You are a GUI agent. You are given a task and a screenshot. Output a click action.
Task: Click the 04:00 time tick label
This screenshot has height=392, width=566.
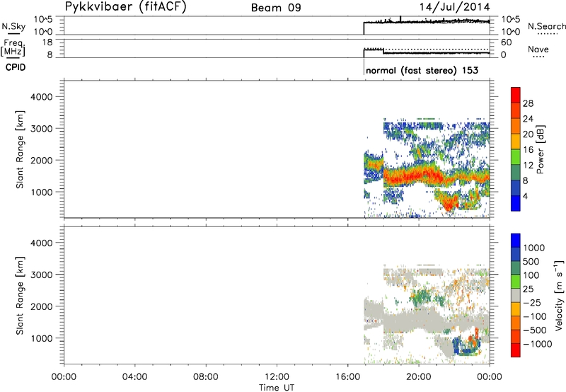point(134,377)
